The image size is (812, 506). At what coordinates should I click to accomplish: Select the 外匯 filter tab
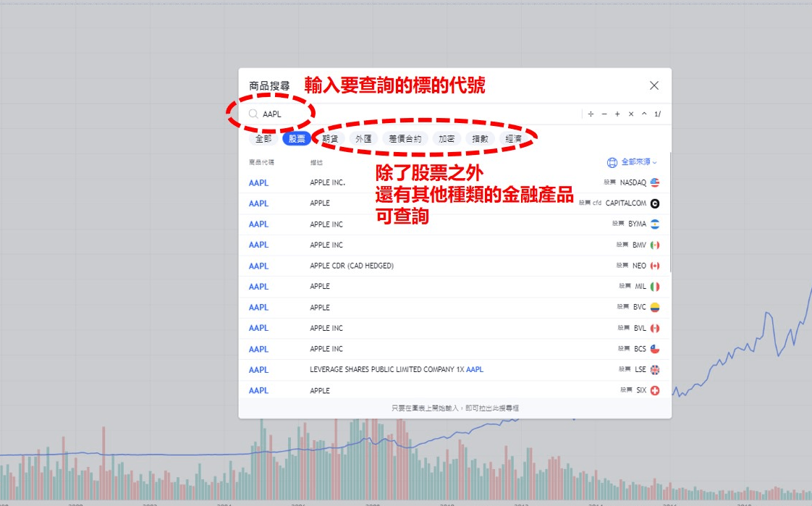[363, 139]
